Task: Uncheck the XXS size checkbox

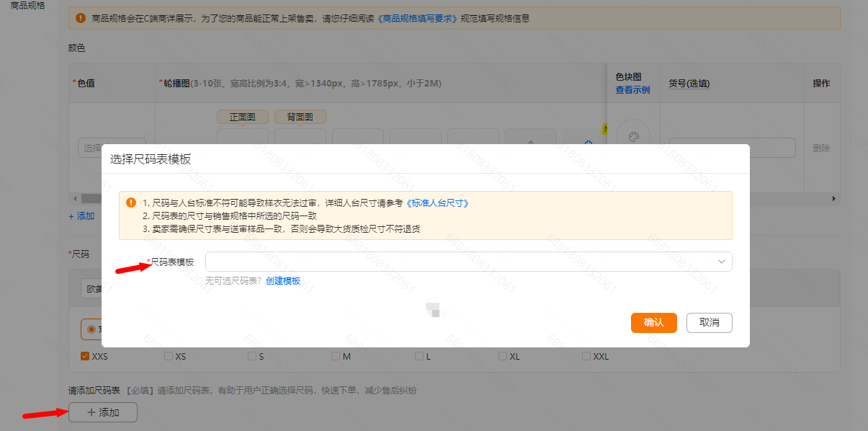Action: (84, 355)
